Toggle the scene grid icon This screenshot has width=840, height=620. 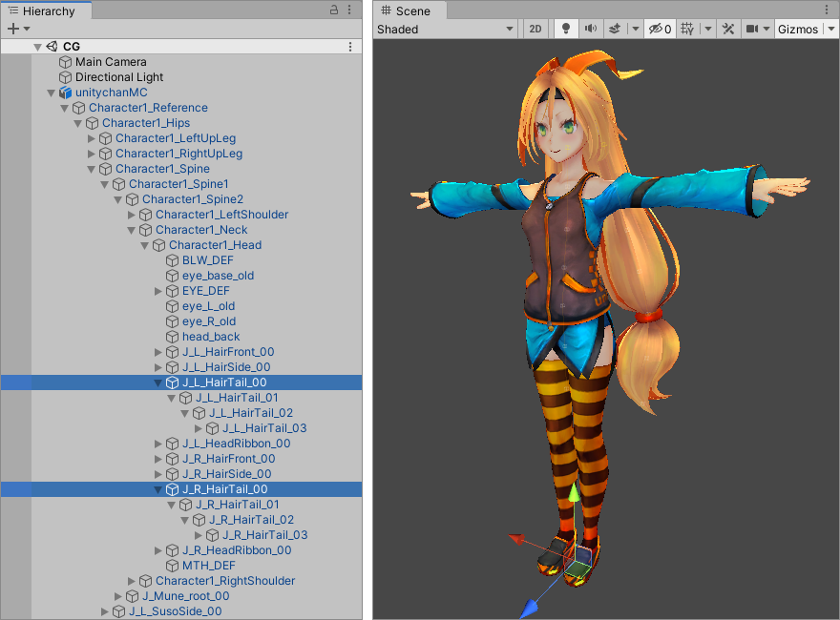click(x=687, y=30)
